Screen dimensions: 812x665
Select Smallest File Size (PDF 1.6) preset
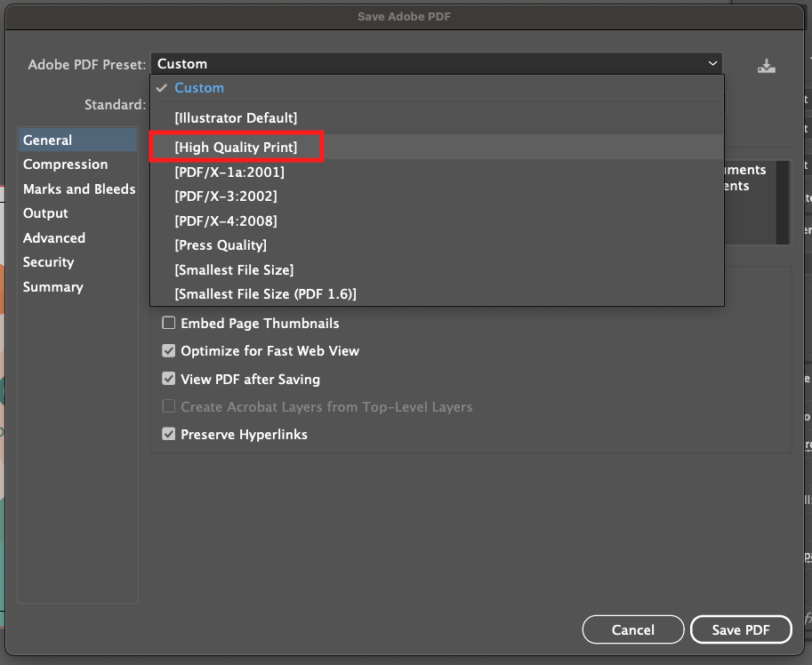point(437,294)
